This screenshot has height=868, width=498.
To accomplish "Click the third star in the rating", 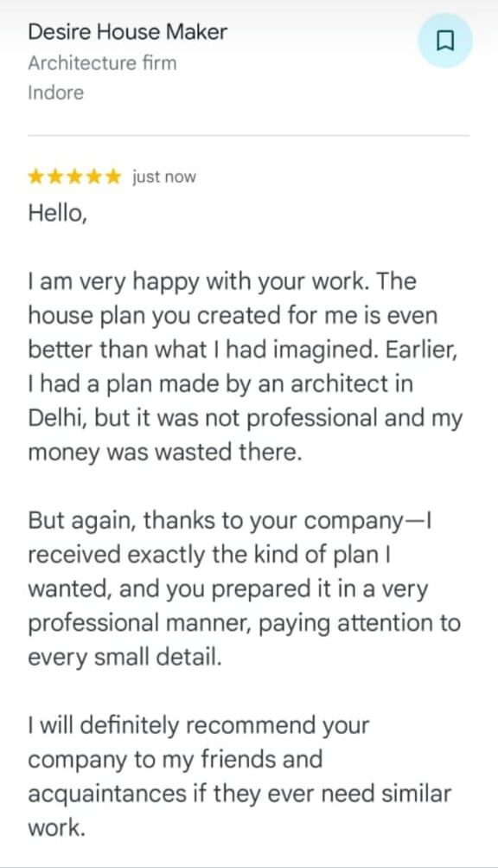I will [x=74, y=177].
